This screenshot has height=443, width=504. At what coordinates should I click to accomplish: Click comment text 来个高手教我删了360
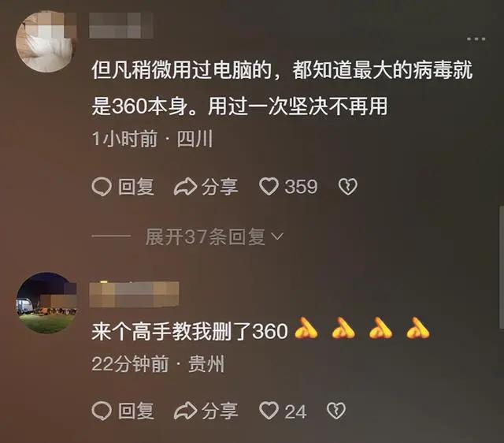click(x=189, y=332)
